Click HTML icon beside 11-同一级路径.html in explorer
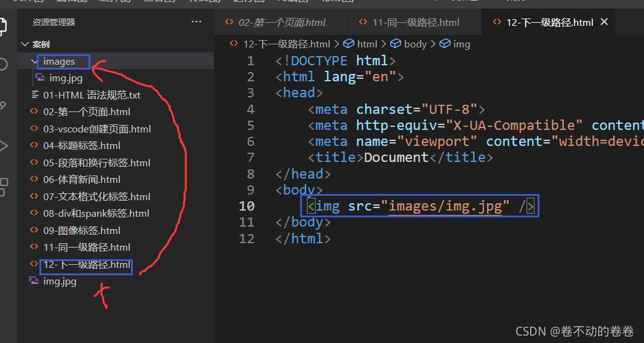 34,247
